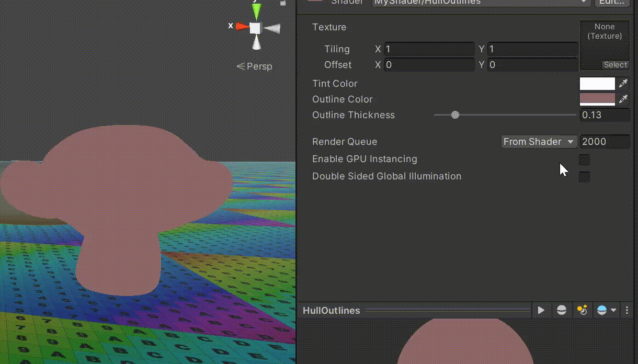
Task: Enable Double Sided Global Illumination
Action: (584, 177)
